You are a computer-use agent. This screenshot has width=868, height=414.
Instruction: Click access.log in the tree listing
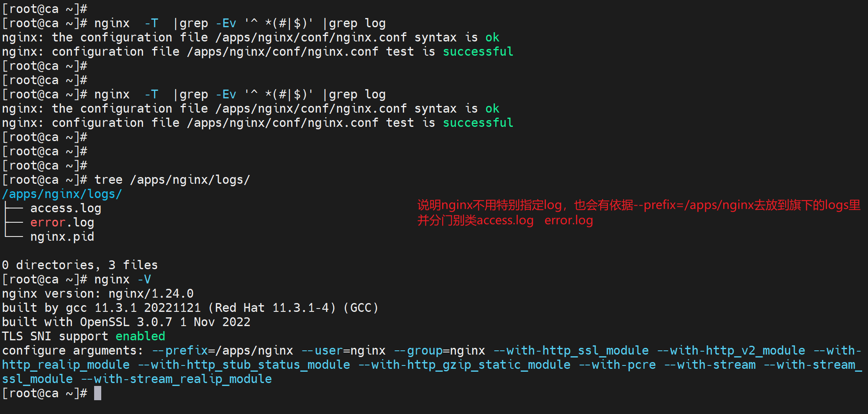point(66,208)
